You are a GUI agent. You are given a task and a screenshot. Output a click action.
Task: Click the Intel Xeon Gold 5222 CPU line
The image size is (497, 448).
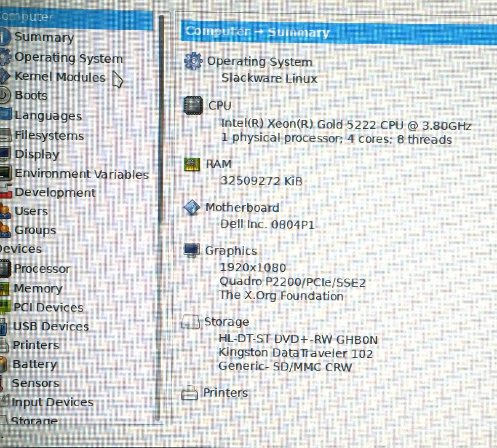pos(346,125)
